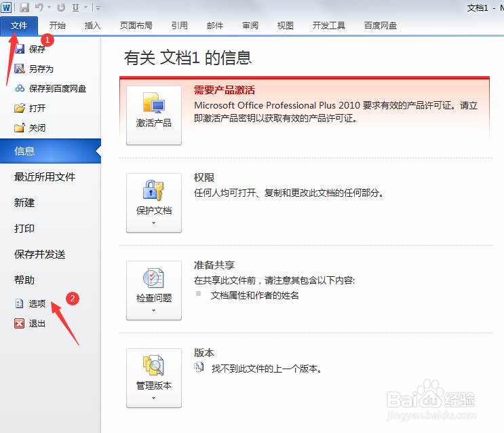The height and width of the screenshot is (433, 504).
Task: Switch to the 视图 ribbon tab
Action: click(286, 25)
